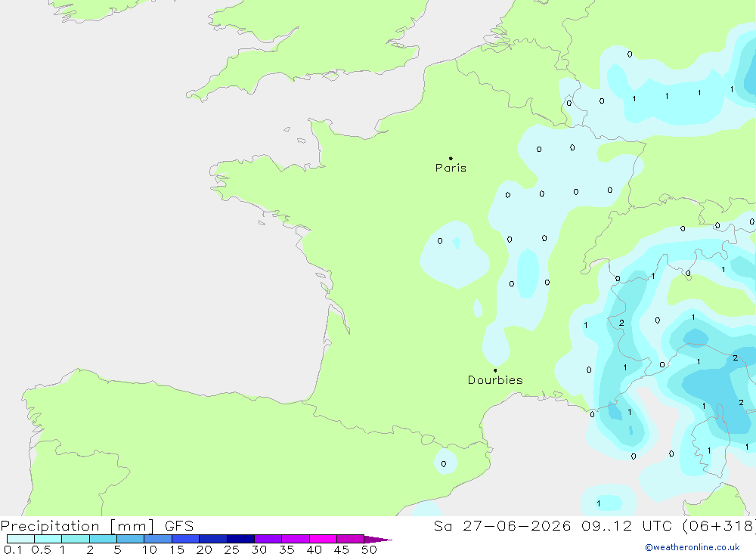The width and height of the screenshot is (756, 554).
Task: Pick the 20–25 mm legend color swatch
Action: pos(212,539)
